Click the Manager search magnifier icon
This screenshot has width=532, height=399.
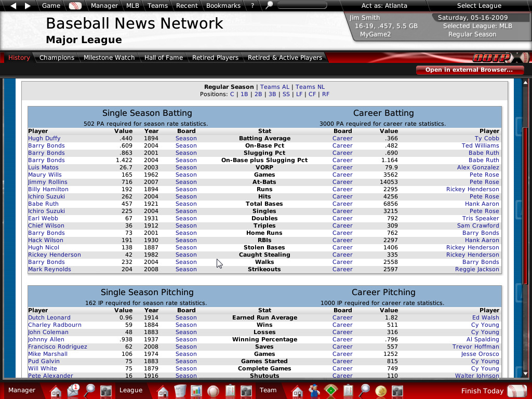(x=89, y=391)
